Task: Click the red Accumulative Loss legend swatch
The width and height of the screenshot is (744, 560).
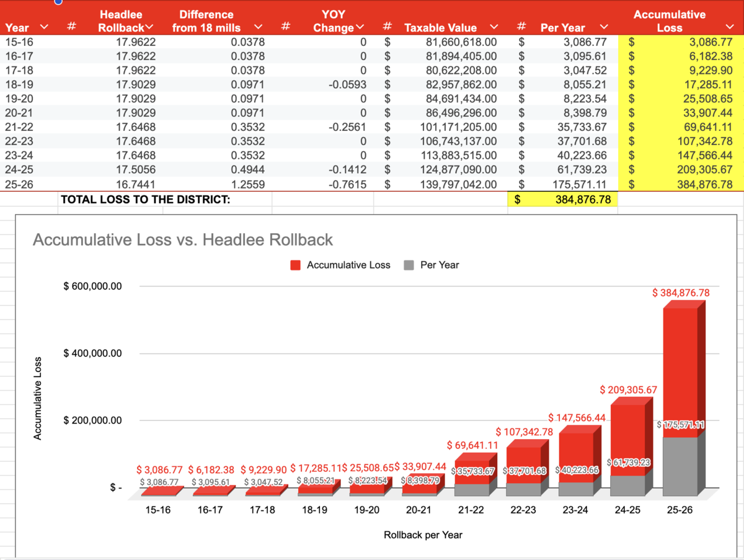Action: 296,265
